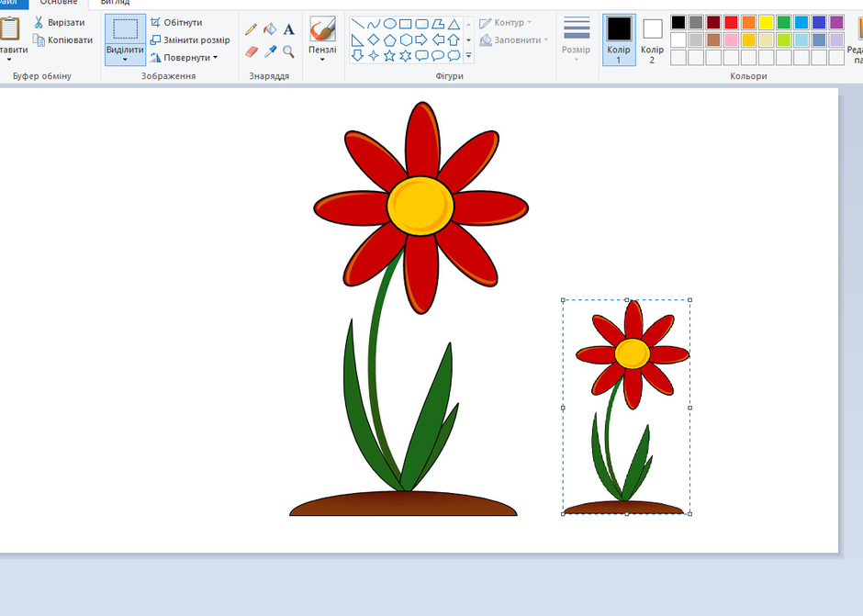863x616 pixels.
Task: Choose the Up arrow shape
Action: coord(454,39)
